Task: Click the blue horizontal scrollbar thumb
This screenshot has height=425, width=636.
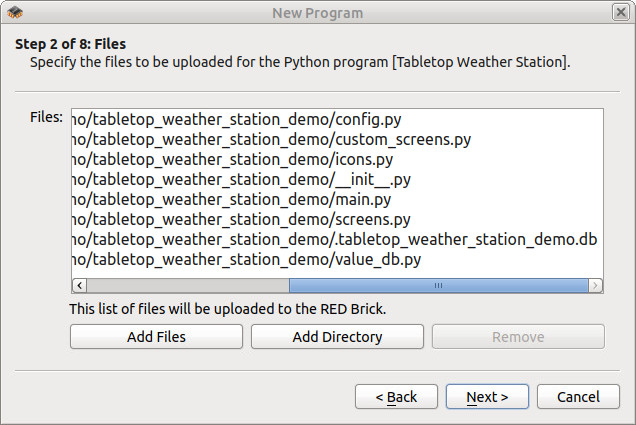Action: (x=438, y=285)
